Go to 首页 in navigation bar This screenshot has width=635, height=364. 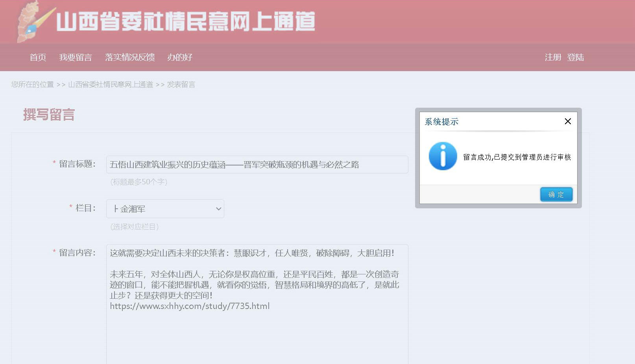point(38,57)
